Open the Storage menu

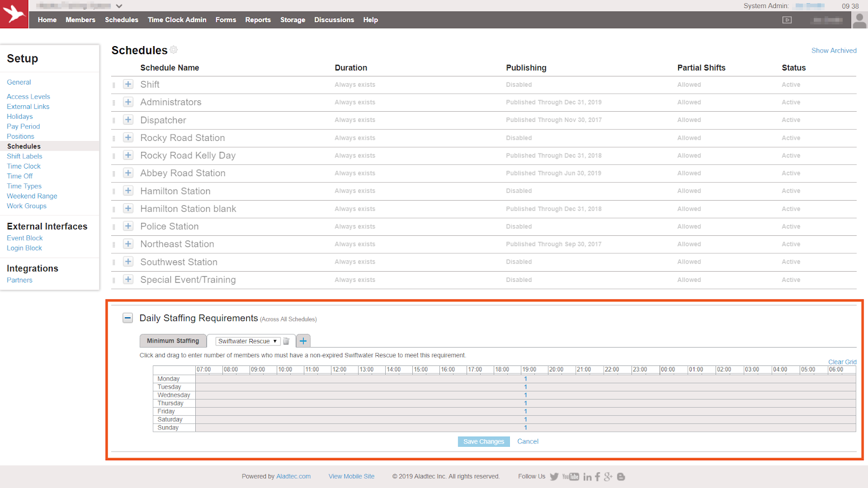coord(292,20)
